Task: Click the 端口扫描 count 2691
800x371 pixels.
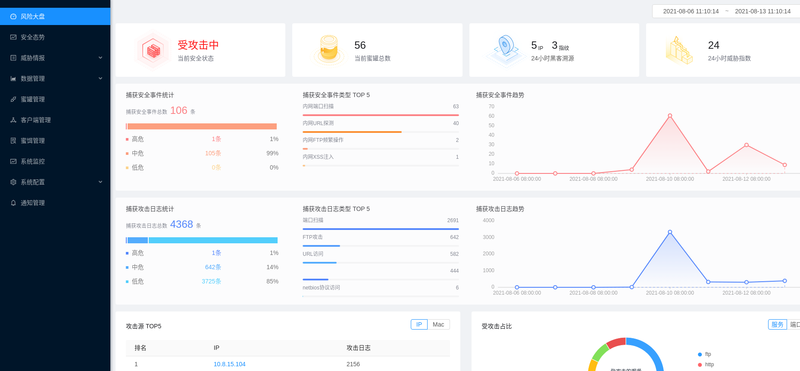Action: (453, 220)
